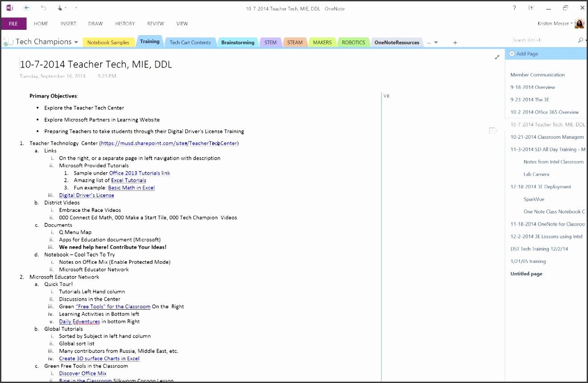Switch to the STEAM section tab
Viewport: 588px width, 383px height.
coord(295,42)
